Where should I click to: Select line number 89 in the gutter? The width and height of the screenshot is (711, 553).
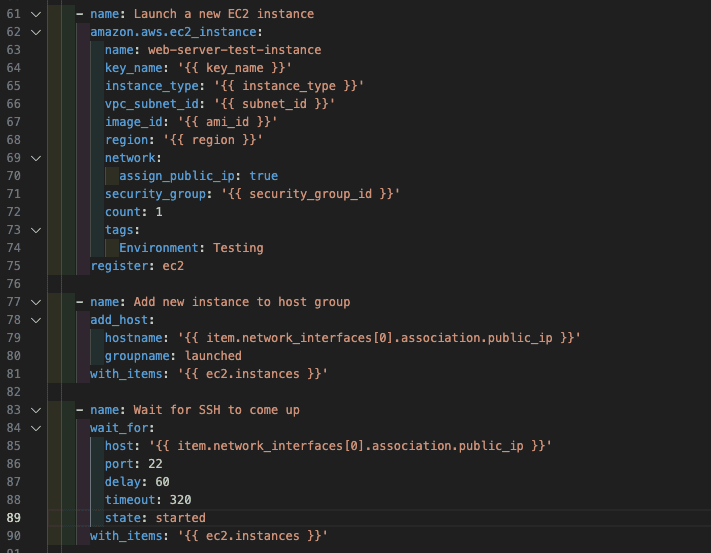pyautogui.click(x=14, y=518)
